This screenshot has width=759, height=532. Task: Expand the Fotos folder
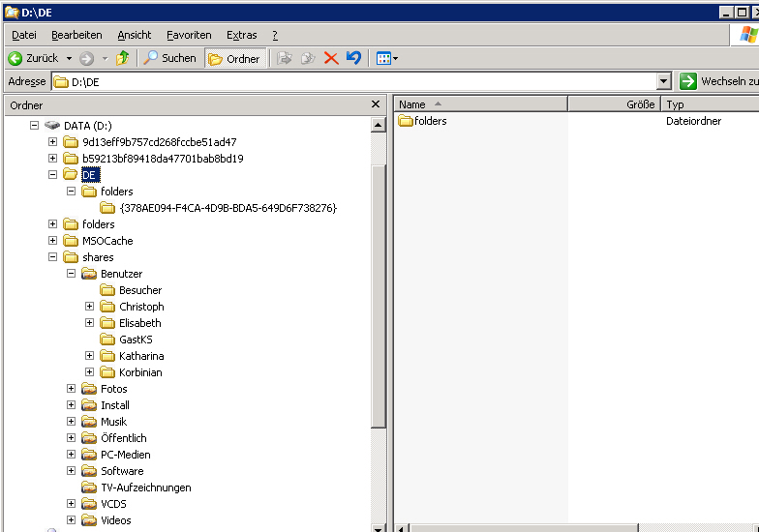[71, 389]
